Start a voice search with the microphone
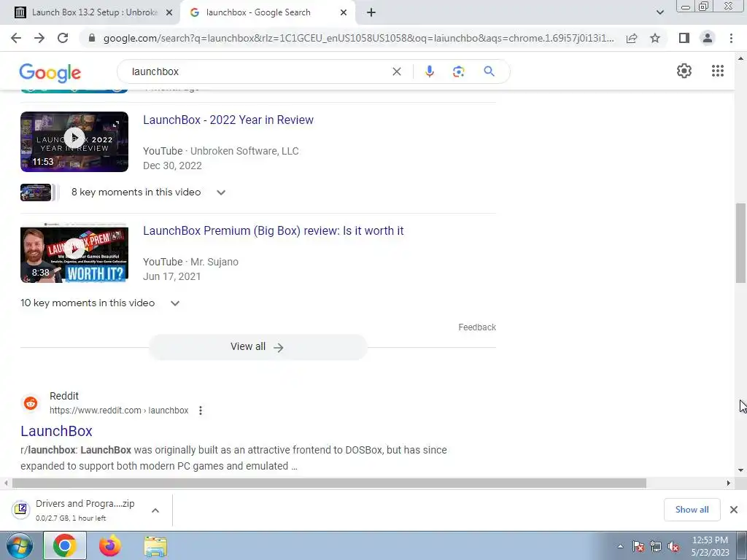 point(429,71)
